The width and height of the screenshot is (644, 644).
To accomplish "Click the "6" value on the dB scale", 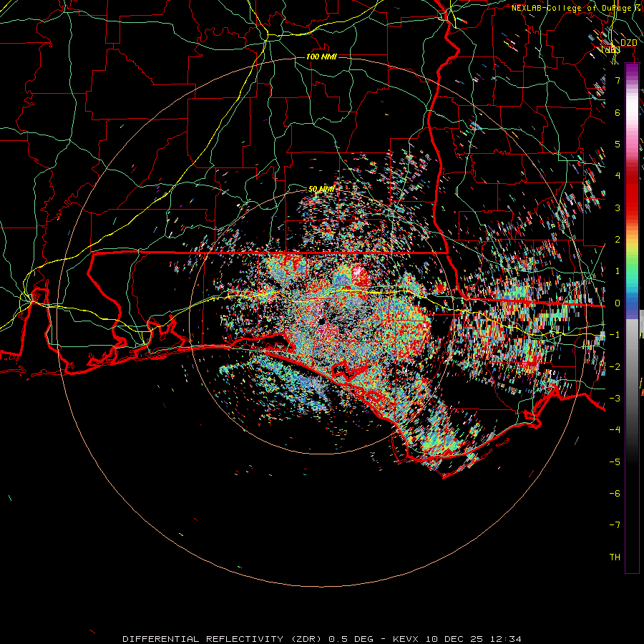I will coord(618,112).
